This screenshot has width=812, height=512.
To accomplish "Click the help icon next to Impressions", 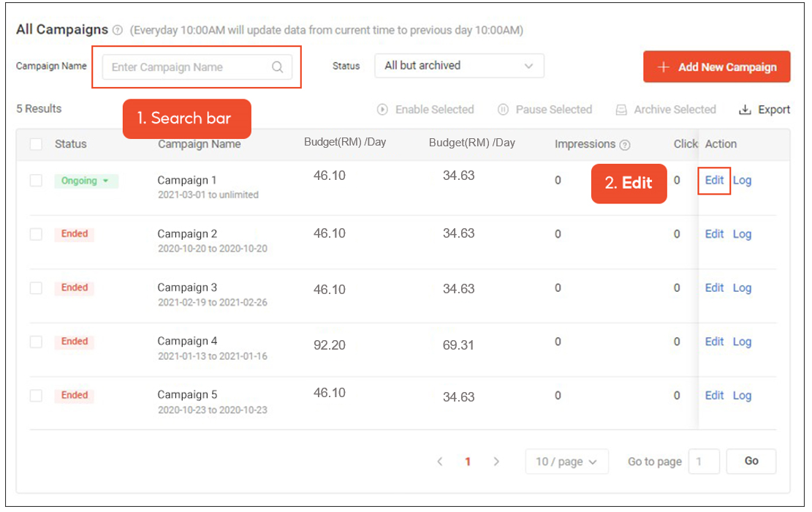I will pos(626,144).
